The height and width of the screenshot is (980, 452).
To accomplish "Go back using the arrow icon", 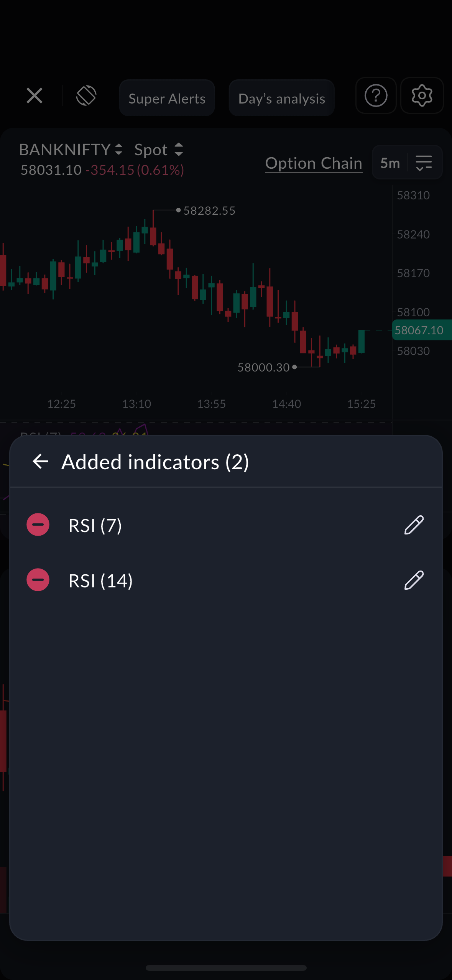I will click(x=41, y=461).
